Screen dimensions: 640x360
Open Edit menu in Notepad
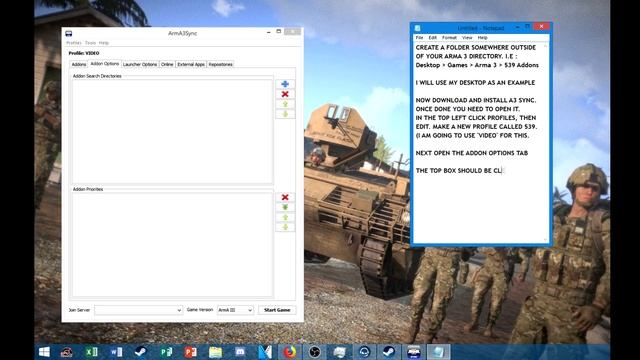pos(433,38)
